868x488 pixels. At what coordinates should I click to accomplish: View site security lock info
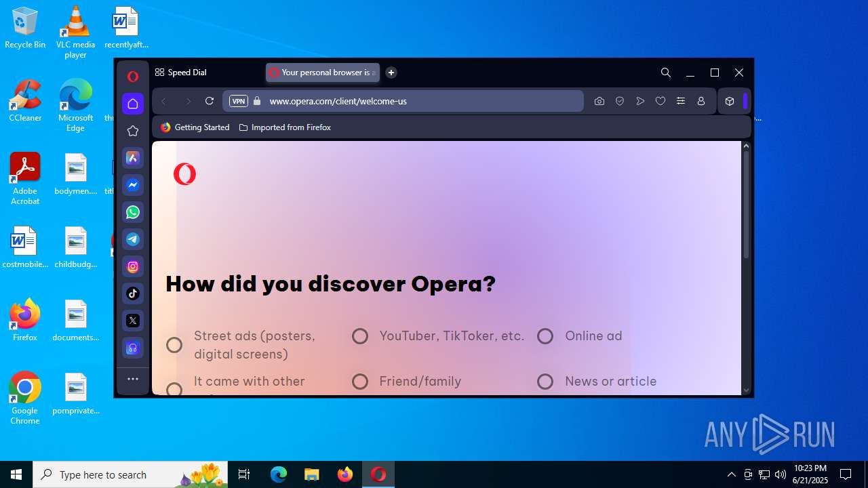click(257, 101)
